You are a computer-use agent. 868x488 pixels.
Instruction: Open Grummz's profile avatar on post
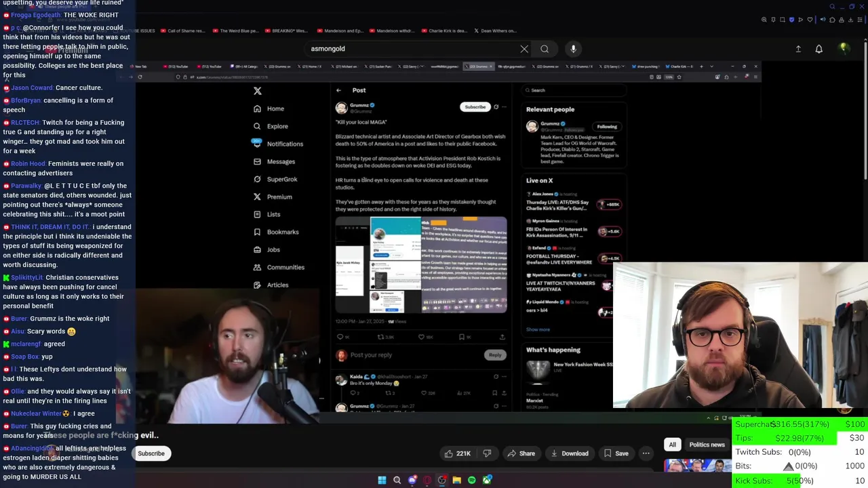pyautogui.click(x=341, y=108)
